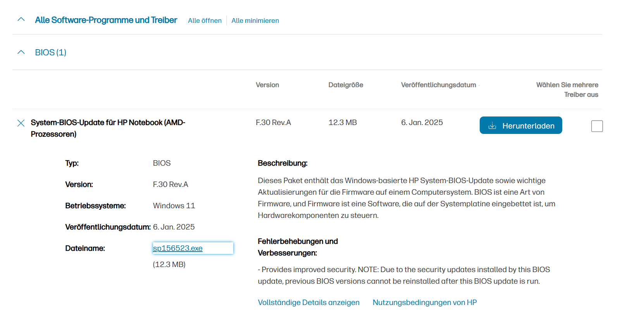The image size is (644, 329).
Task: Open Nutzungsbedingungen von HP link
Action: [425, 302]
